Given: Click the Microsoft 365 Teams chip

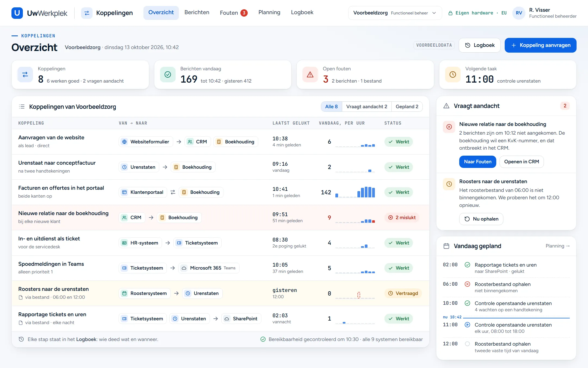Looking at the screenshot, I should coord(209,268).
